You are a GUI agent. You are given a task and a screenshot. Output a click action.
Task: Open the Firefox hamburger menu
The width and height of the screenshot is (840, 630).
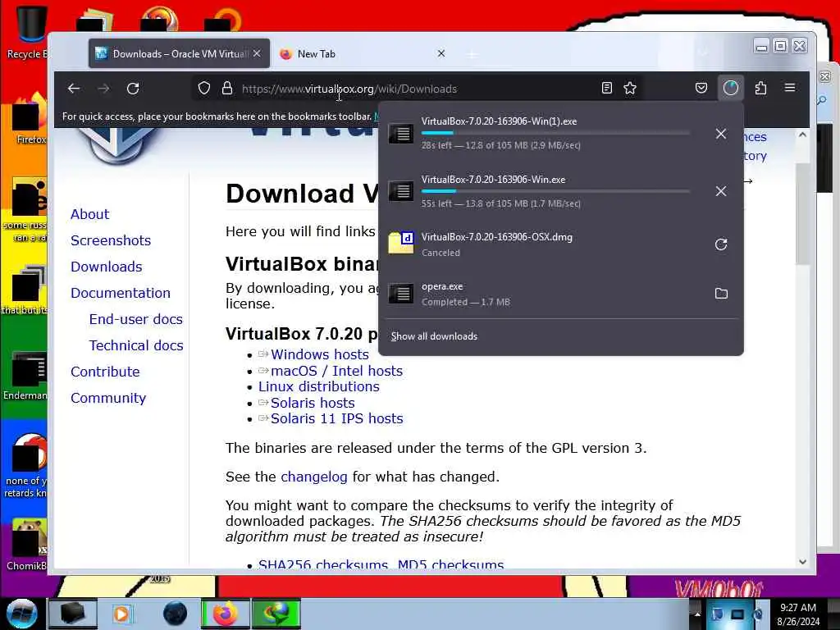pyautogui.click(x=790, y=88)
